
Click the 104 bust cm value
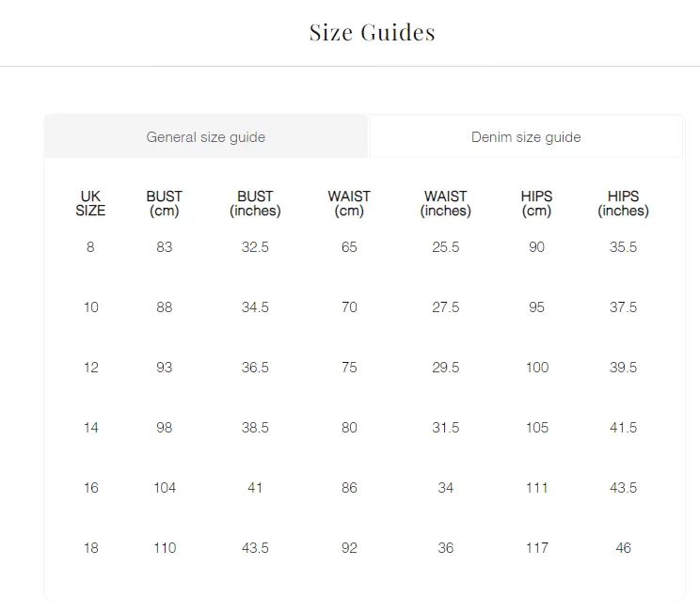pyautogui.click(x=165, y=488)
